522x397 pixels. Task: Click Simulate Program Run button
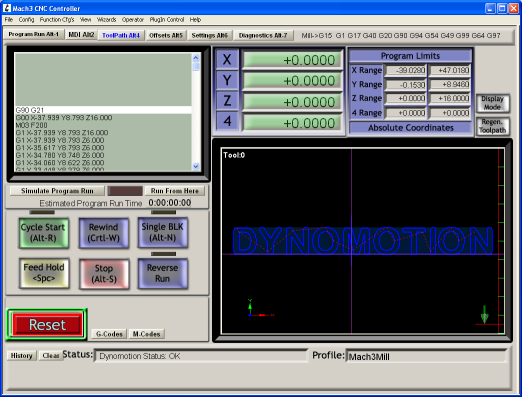point(57,191)
